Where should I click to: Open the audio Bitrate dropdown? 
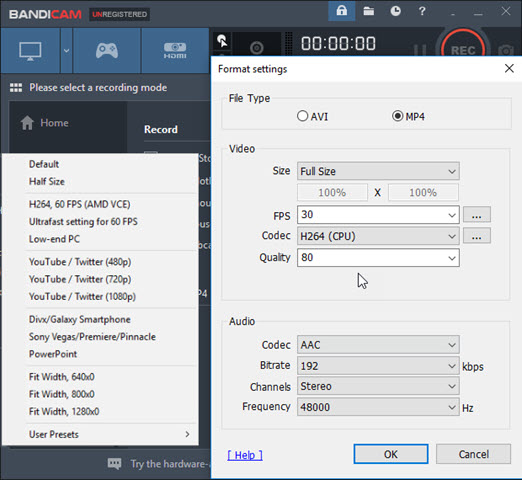[378, 366]
